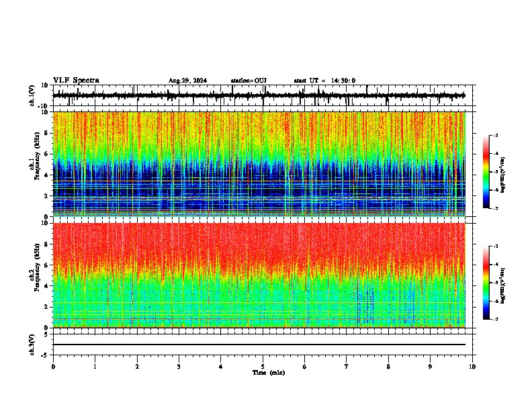Click the "VLF Spectra" title text
The image size is (532, 411).
point(76,81)
